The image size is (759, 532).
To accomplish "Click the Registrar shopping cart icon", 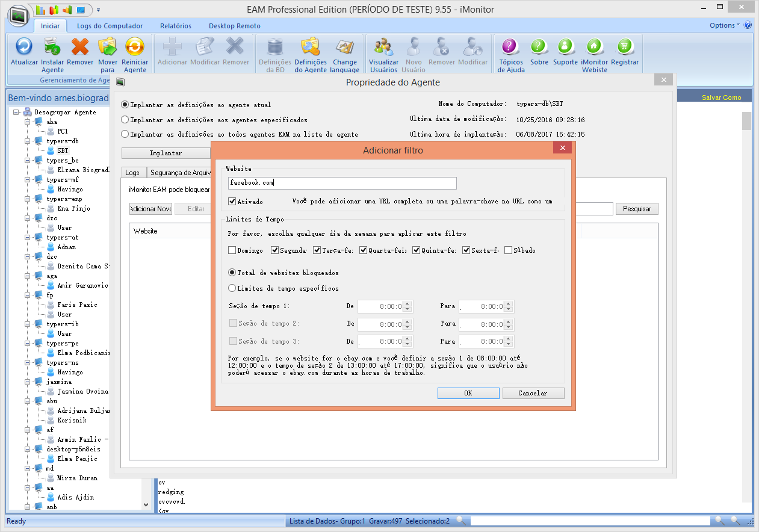I will (x=625, y=46).
